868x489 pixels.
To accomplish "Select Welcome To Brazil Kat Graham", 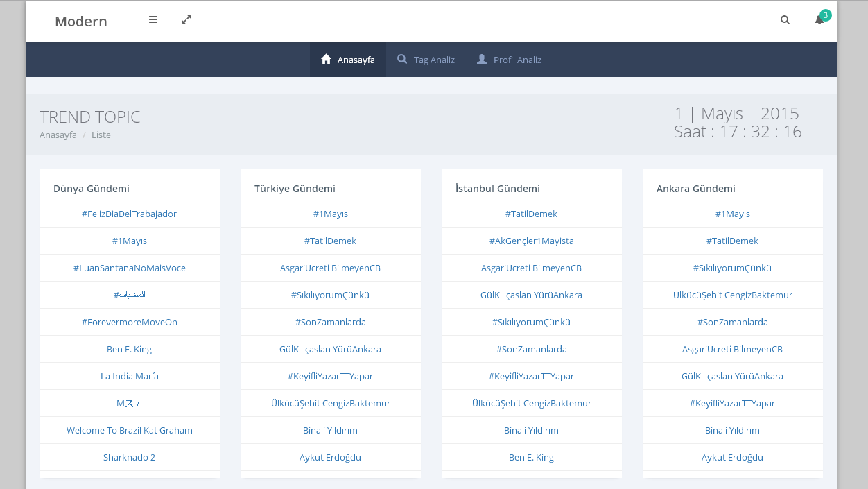I will tap(129, 431).
